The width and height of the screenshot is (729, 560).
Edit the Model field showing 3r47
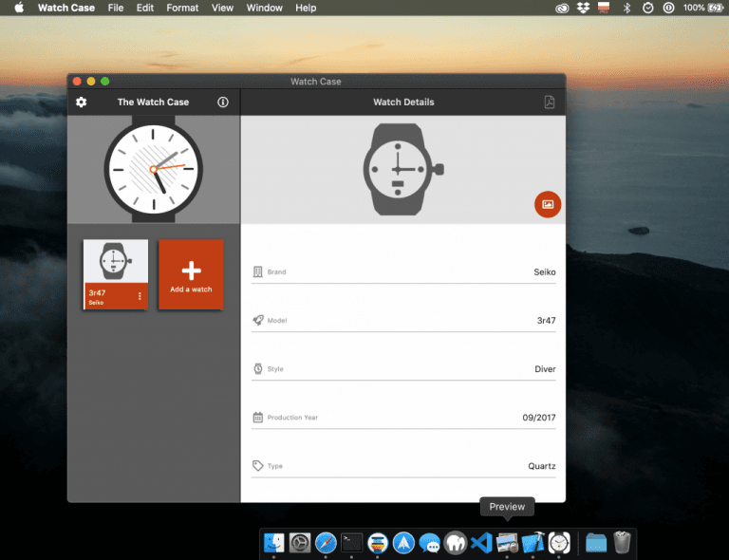403,321
